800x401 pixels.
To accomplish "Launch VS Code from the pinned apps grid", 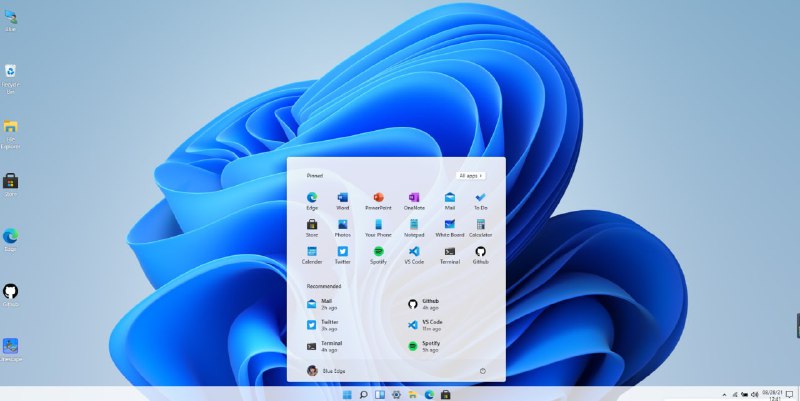I will coord(414,255).
